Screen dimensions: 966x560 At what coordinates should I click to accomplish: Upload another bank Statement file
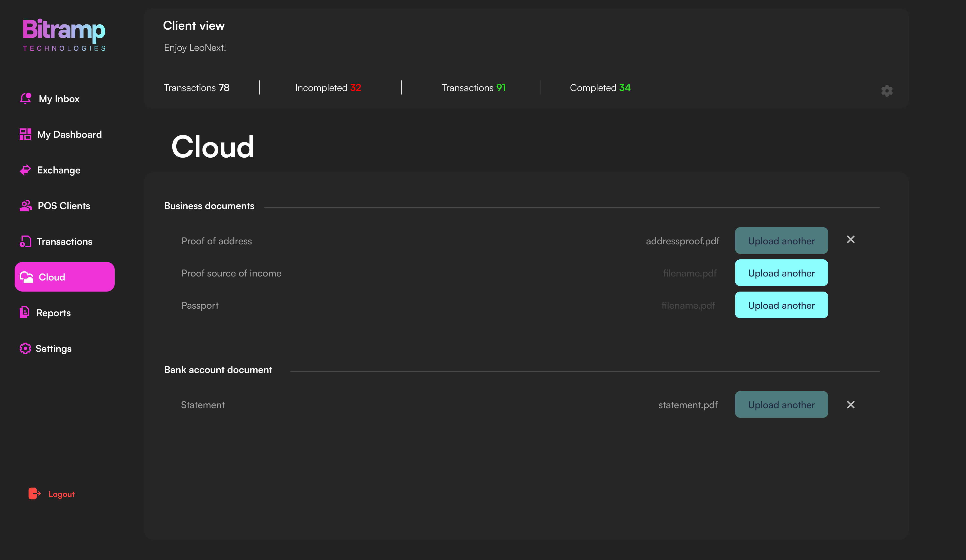point(781,404)
